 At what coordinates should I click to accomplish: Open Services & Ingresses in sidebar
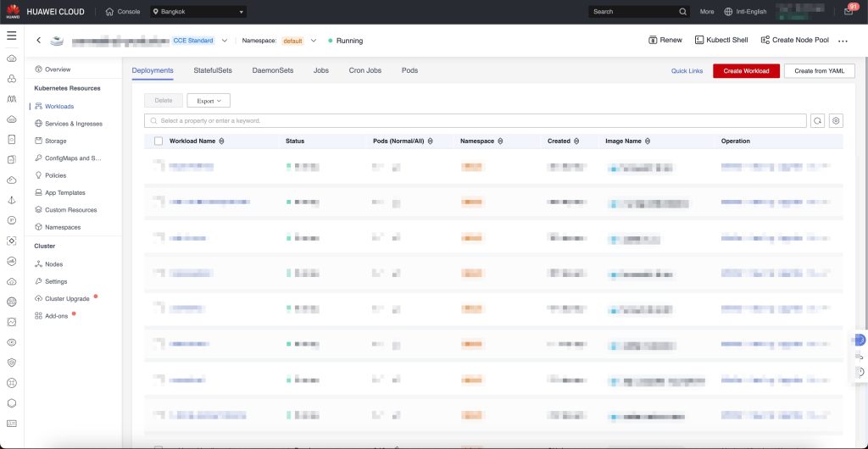[73, 124]
